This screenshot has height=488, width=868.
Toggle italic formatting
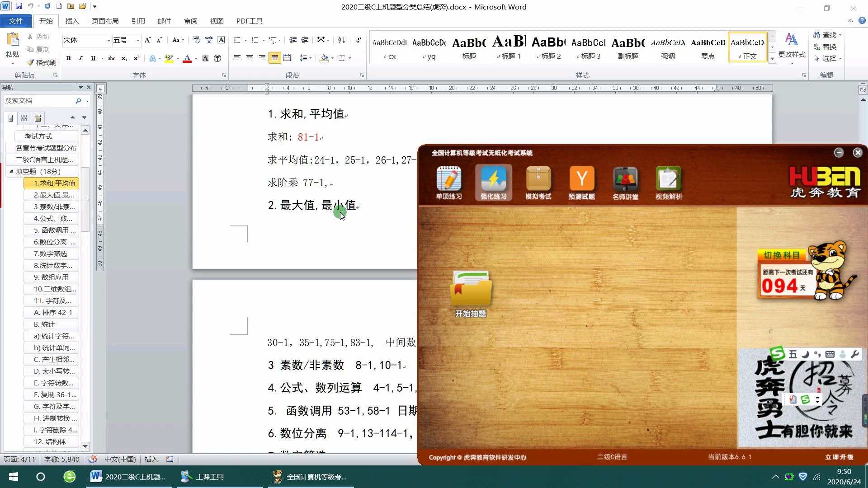(x=80, y=58)
